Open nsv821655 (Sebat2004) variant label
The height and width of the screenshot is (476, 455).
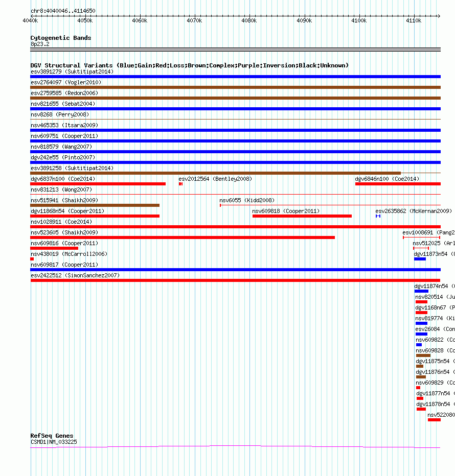63,104
